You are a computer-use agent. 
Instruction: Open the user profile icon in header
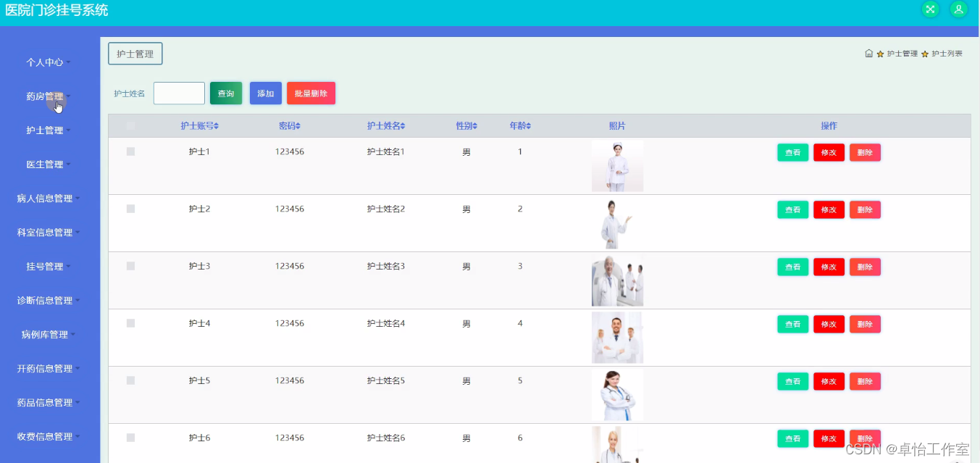pos(959,9)
